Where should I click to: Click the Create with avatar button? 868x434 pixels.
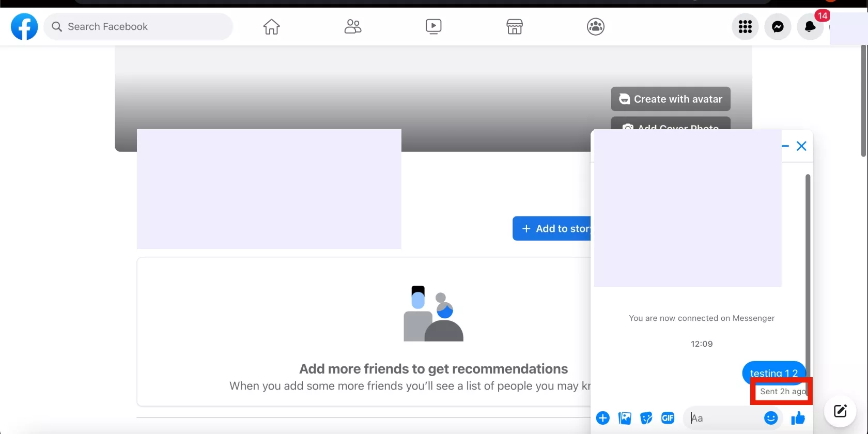[x=671, y=99]
